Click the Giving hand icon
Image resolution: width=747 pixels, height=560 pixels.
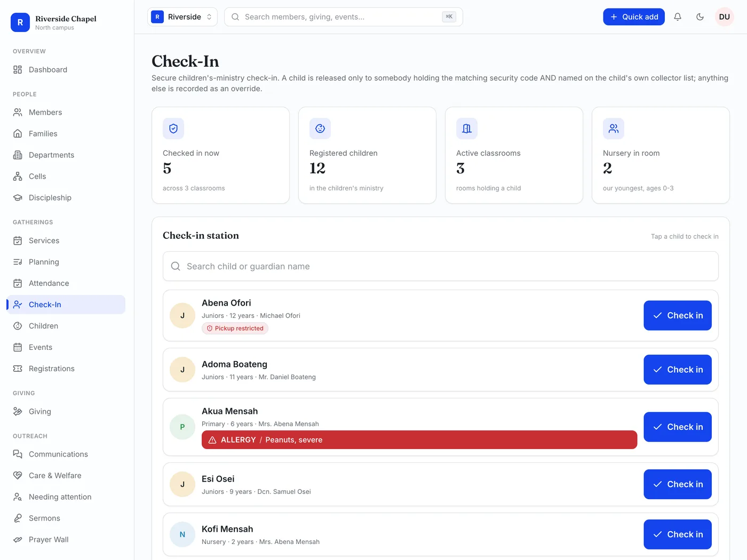click(18, 412)
